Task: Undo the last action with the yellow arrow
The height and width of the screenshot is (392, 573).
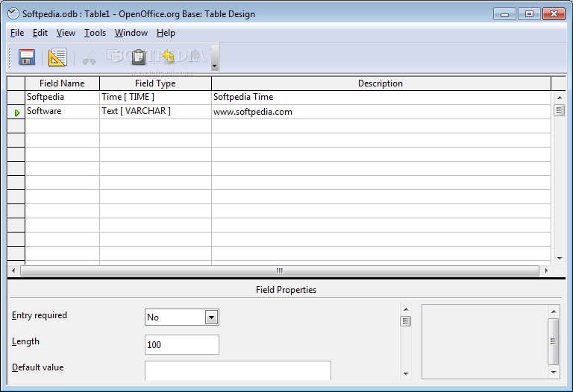Action: (168, 57)
